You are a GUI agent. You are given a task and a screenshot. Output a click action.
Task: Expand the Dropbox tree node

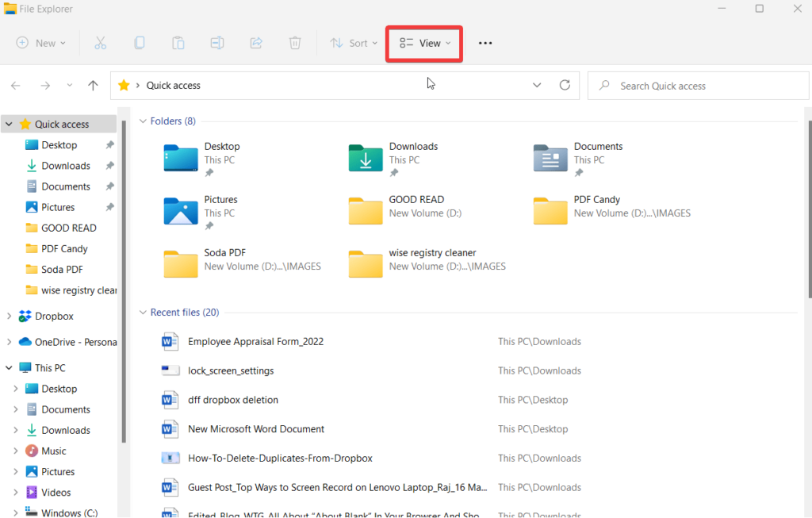click(x=9, y=316)
